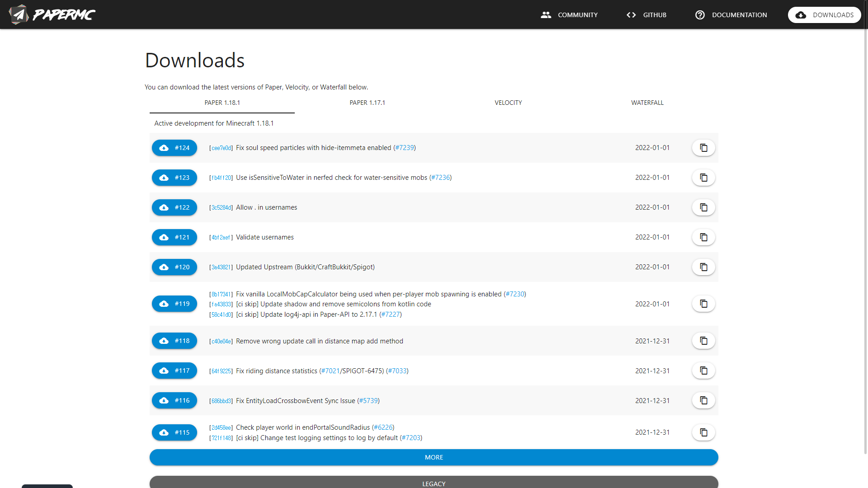Copy link for build #124

coord(703,148)
